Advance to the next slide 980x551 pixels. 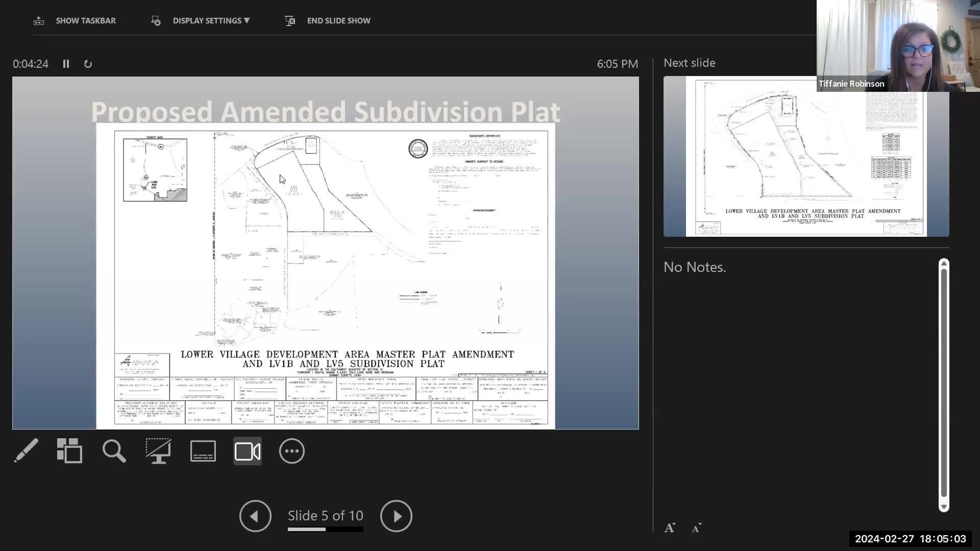tap(396, 516)
